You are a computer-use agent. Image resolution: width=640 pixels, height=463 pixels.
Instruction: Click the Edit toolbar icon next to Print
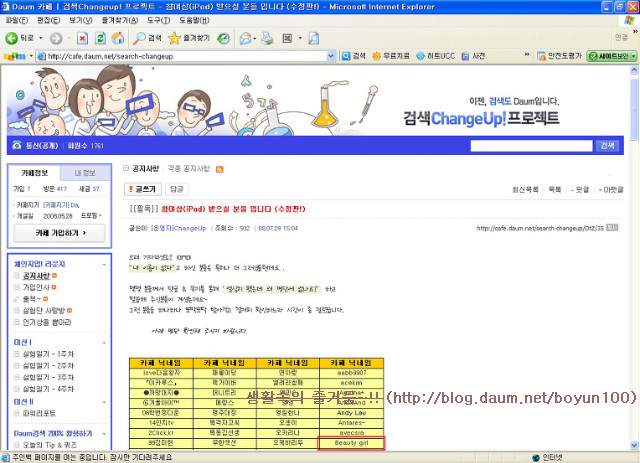pos(287,38)
